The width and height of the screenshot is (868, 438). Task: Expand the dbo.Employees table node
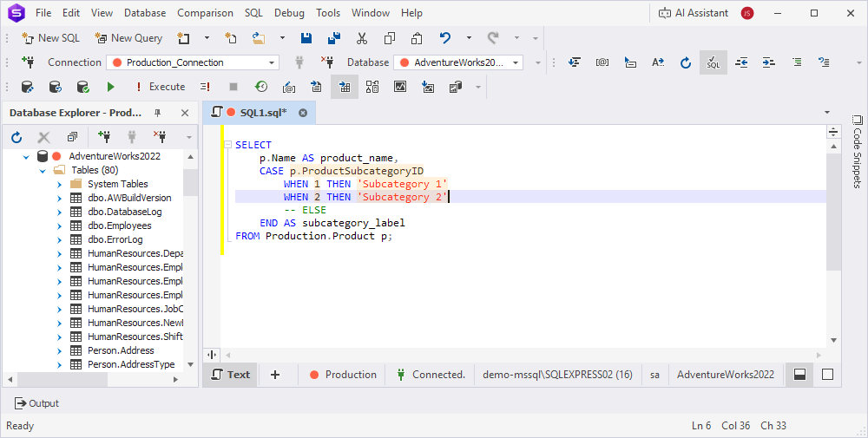click(59, 226)
